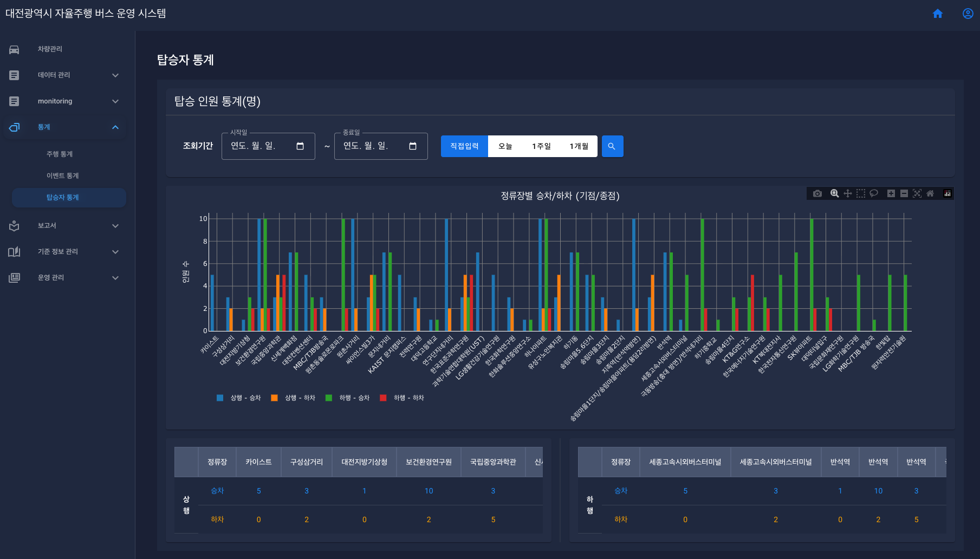Open the user account profile icon
Image resolution: width=980 pixels, height=559 pixels.
pyautogui.click(x=968, y=14)
